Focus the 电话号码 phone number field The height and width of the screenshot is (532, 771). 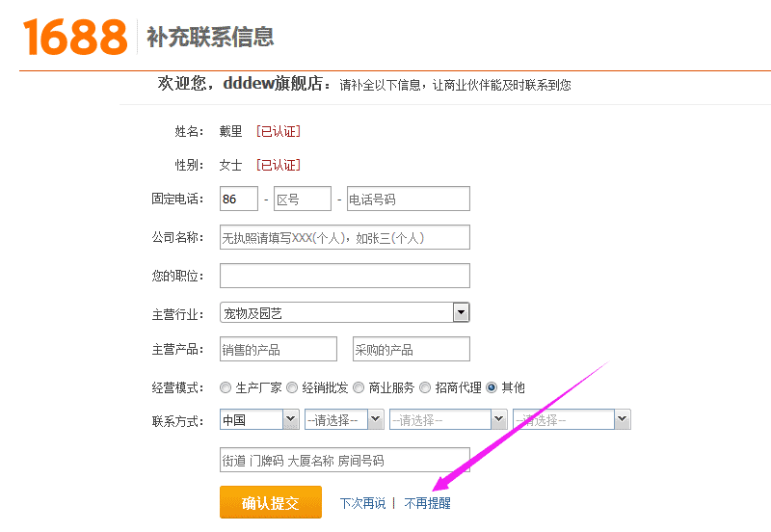(x=409, y=199)
